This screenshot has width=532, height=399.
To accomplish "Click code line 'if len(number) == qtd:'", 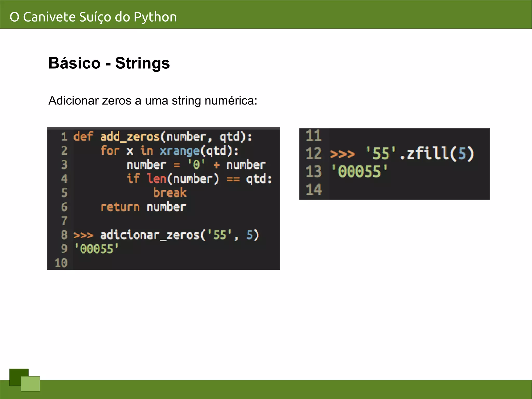I will pyautogui.click(x=199, y=179).
